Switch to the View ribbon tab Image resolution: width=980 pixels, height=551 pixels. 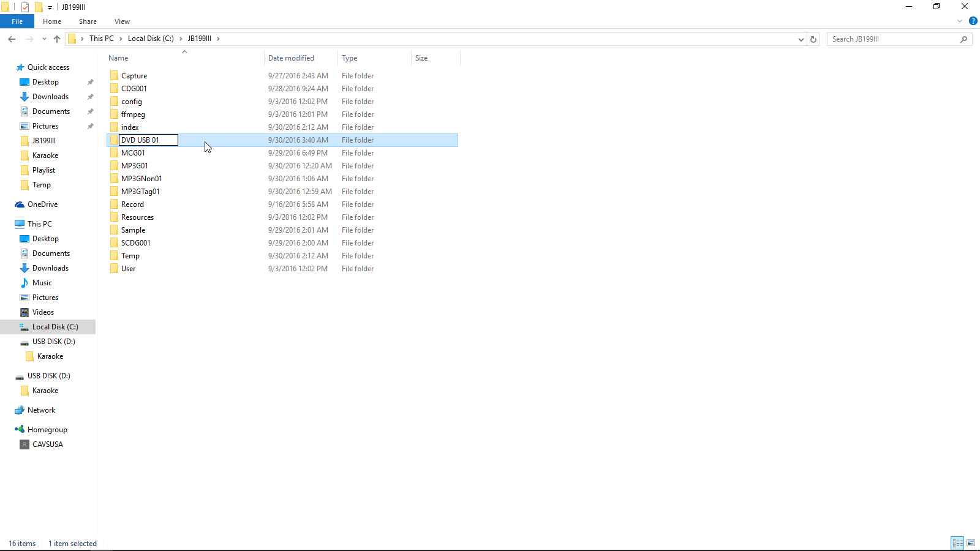[122, 21]
